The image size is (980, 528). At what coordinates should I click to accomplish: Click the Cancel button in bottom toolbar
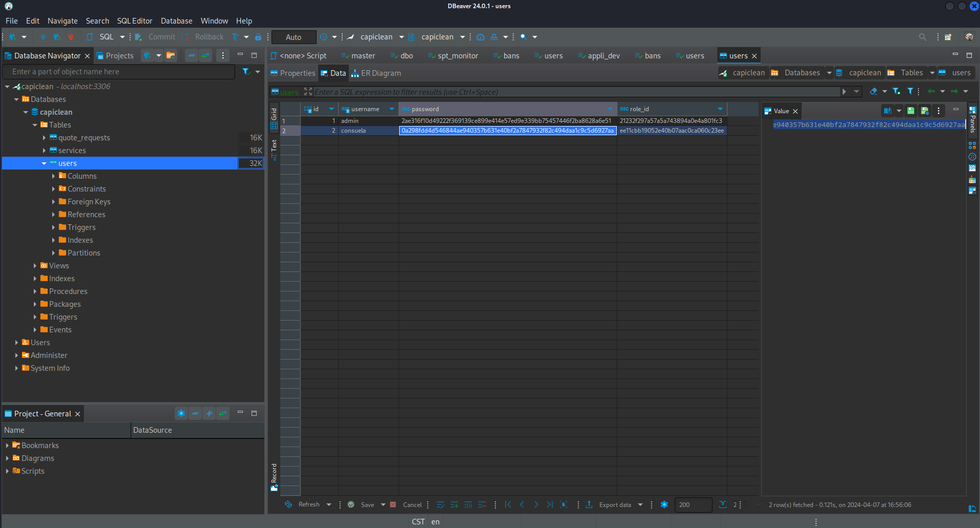[x=406, y=504]
